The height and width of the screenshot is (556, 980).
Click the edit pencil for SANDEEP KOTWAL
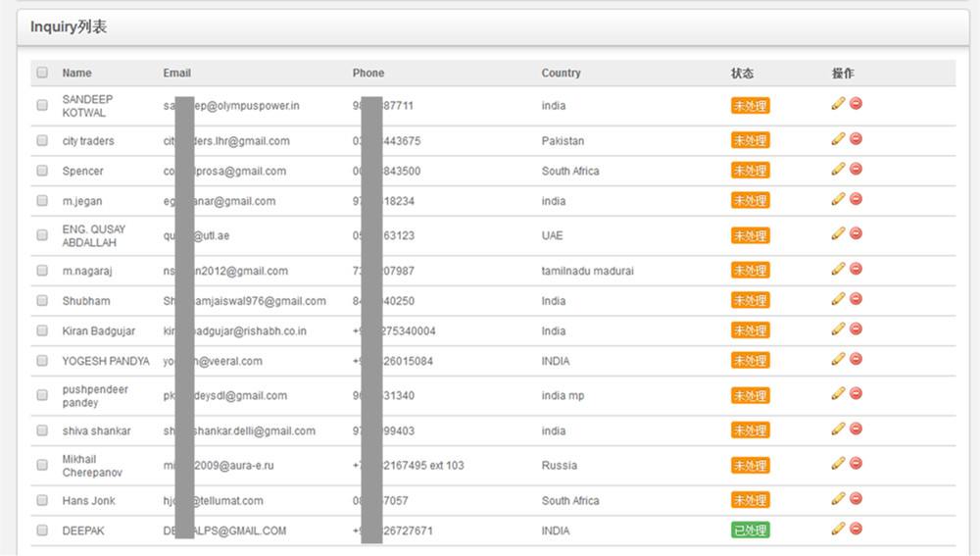tap(838, 103)
